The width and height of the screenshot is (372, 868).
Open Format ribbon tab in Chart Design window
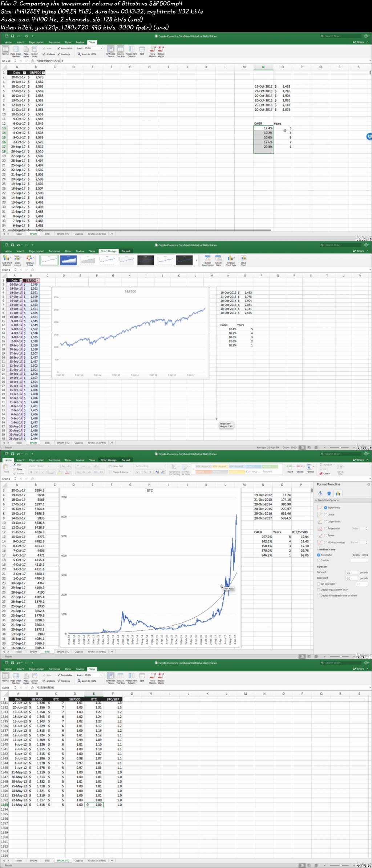pyautogui.click(x=126, y=251)
